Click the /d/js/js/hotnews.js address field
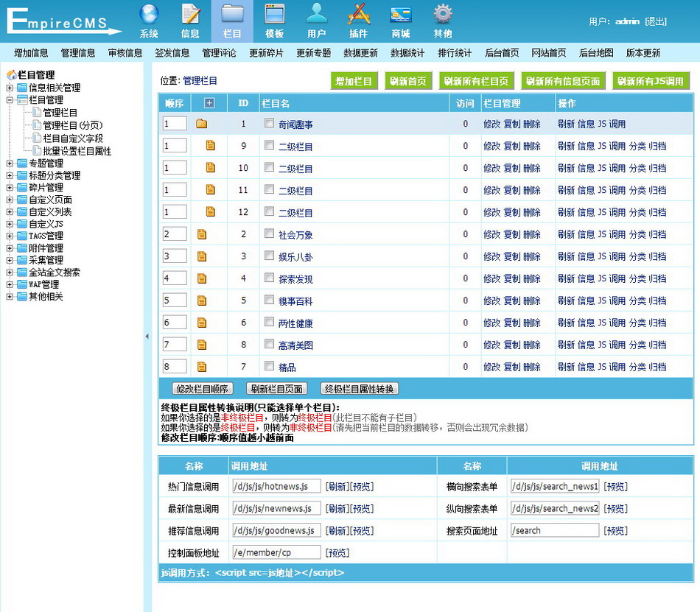This screenshot has width=700, height=612. [x=276, y=486]
